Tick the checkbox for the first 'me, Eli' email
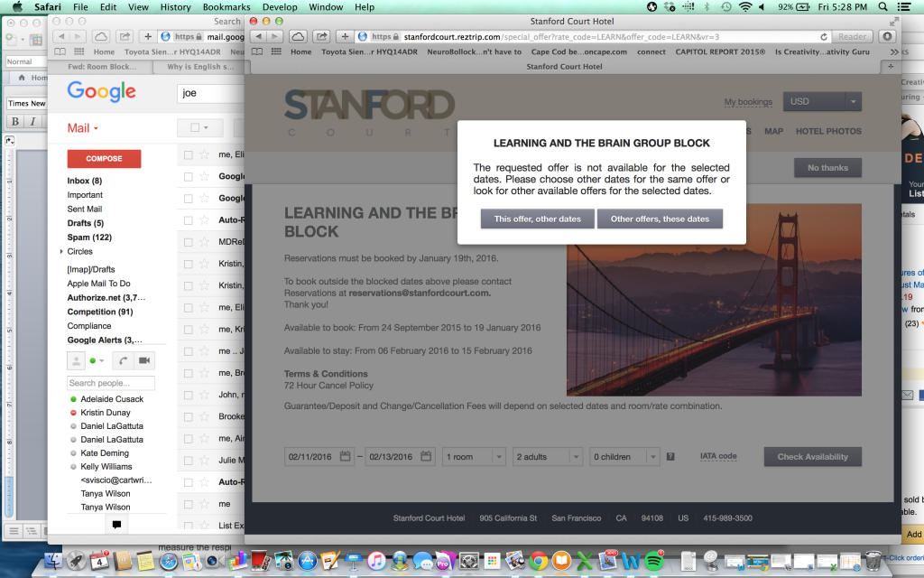 (188, 155)
